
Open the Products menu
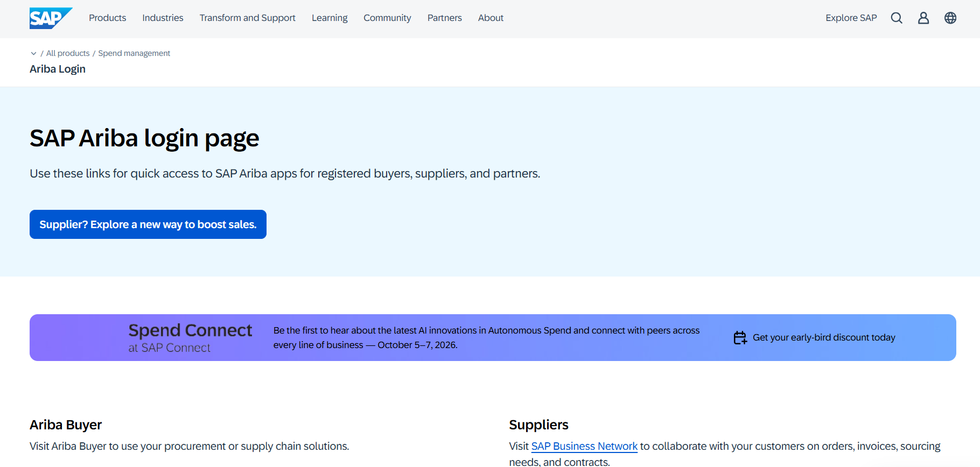[x=107, y=18]
